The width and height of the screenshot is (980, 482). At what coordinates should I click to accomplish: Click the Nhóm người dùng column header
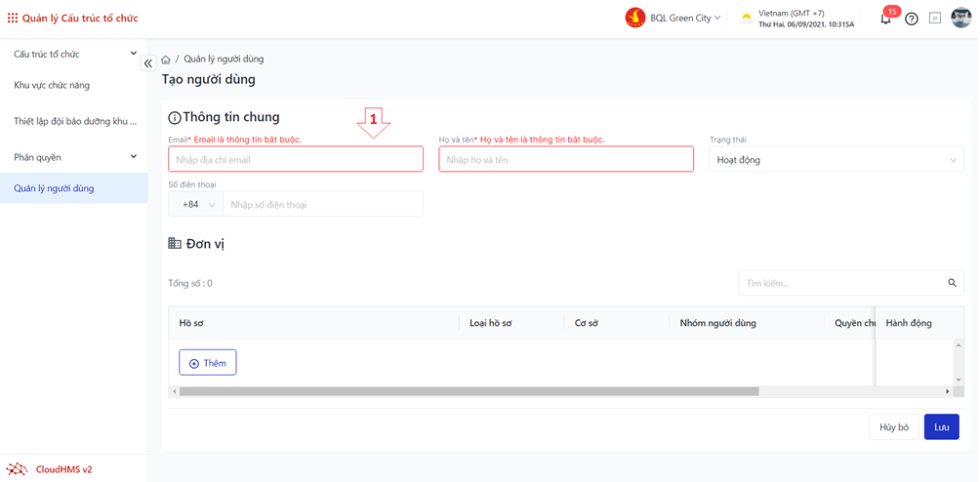[x=747, y=323]
